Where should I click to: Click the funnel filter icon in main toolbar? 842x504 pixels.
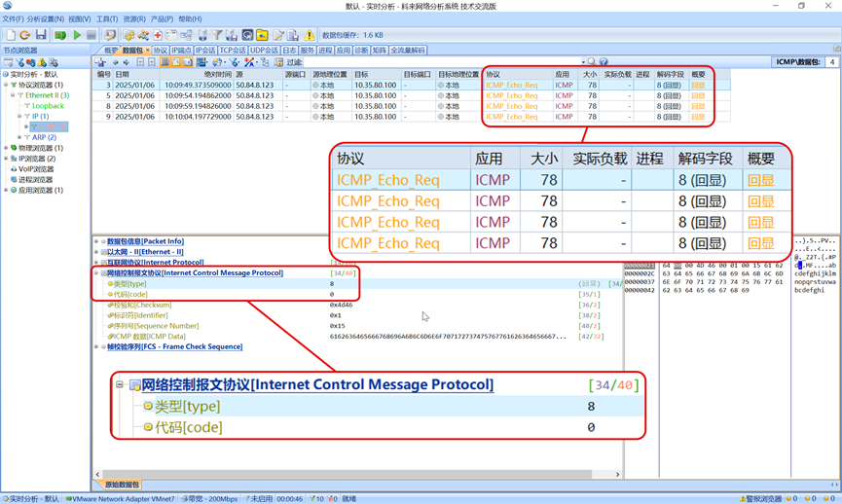[217, 35]
